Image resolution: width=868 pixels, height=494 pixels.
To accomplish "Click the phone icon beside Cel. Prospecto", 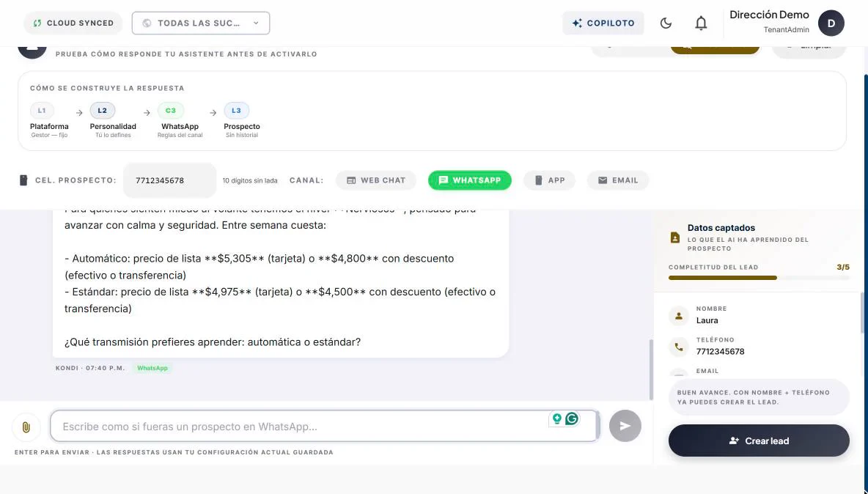I will pos(23,180).
